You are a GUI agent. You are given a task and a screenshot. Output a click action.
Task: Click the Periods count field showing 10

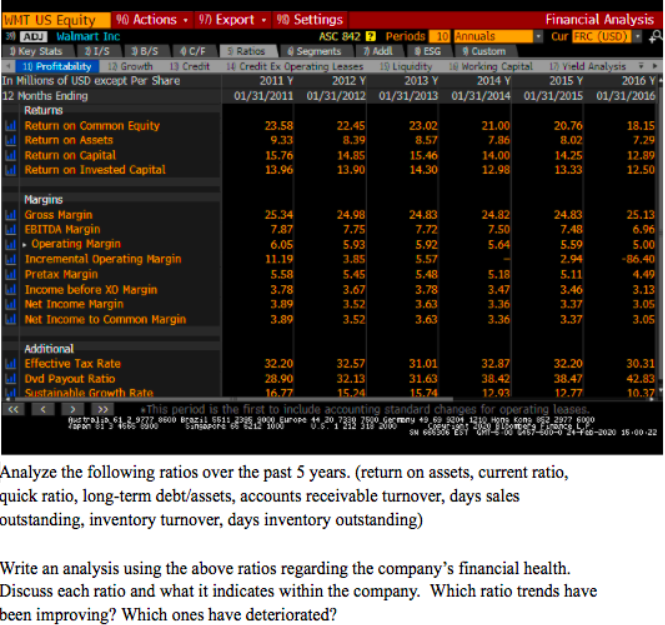440,36
